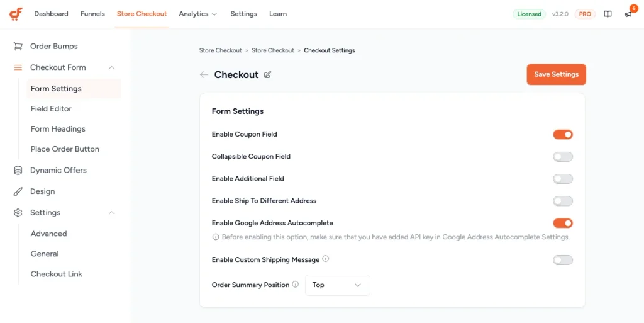Click first Store Checkout breadcrumb link
The image size is (644, 323).
tap(221, 50)
